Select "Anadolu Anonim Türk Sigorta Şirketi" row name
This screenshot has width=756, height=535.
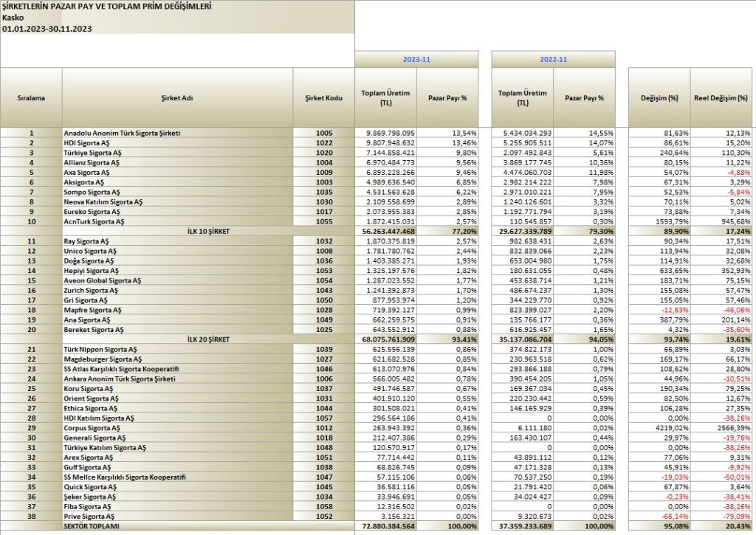pos(122,133)
